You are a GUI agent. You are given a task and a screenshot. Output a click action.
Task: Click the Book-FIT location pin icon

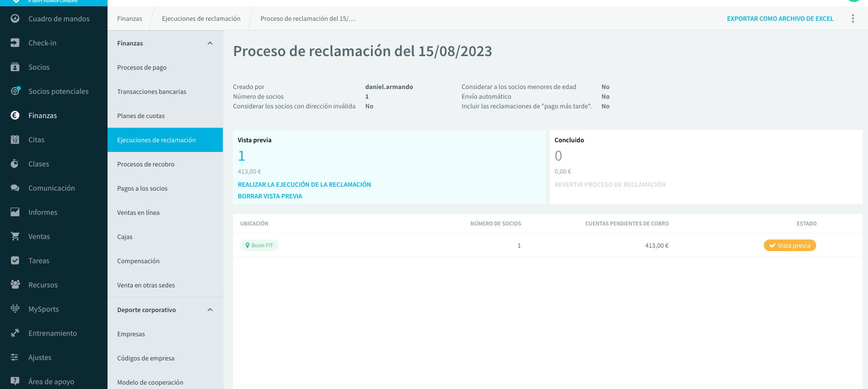point(248,245)
